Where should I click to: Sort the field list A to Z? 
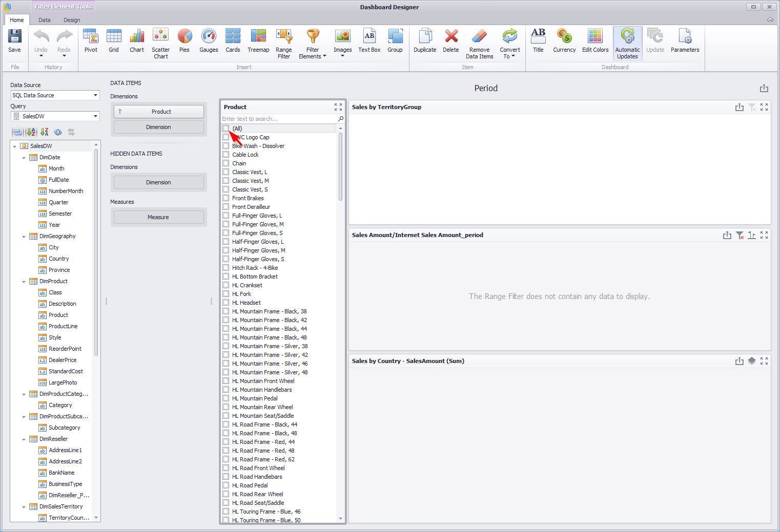point(31,132)
